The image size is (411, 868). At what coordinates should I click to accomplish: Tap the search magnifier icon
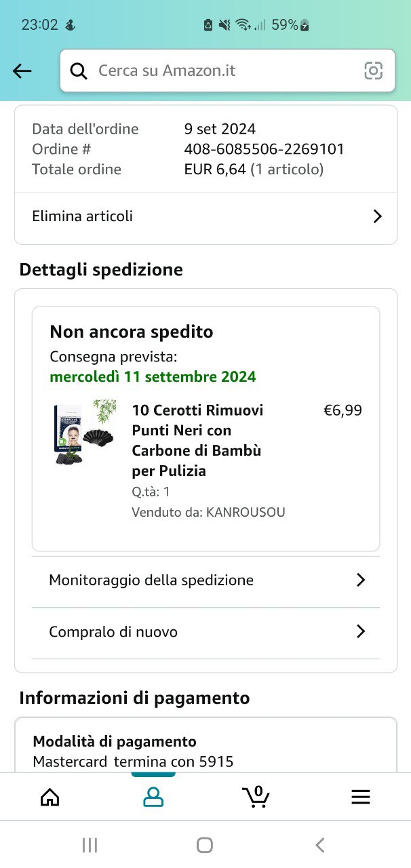tap(79, 71)
